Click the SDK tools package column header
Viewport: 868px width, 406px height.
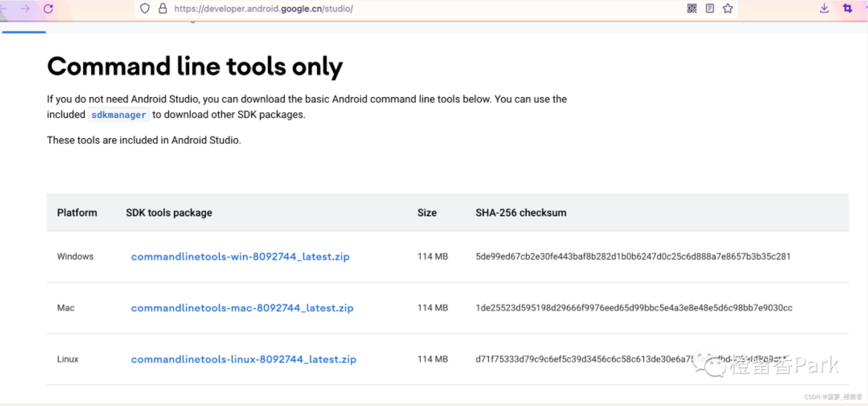coord(169,212)
